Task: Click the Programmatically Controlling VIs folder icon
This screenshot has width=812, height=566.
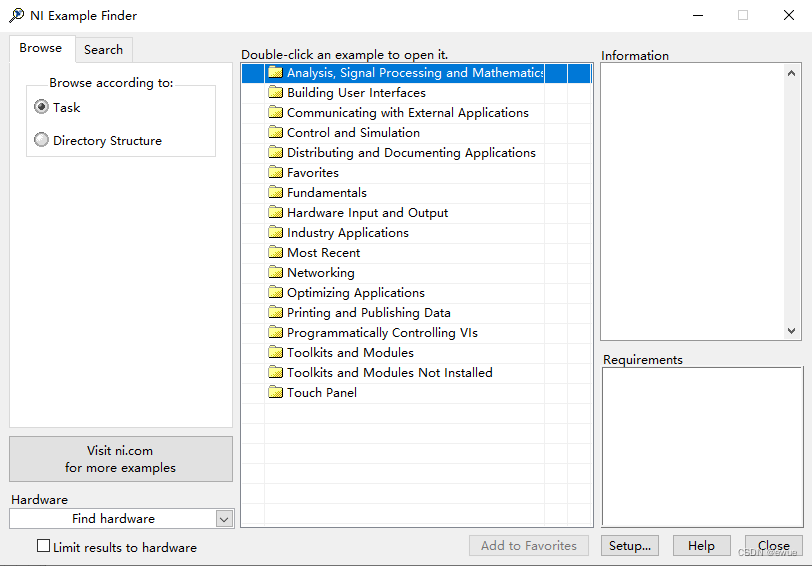Action: (x=276, y=332)
